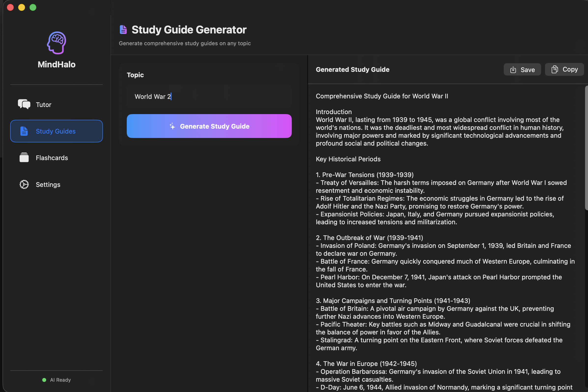Select the Tutor chat icon
The image size is (588, 392).
pyautogui.click(x=24, y=104)
